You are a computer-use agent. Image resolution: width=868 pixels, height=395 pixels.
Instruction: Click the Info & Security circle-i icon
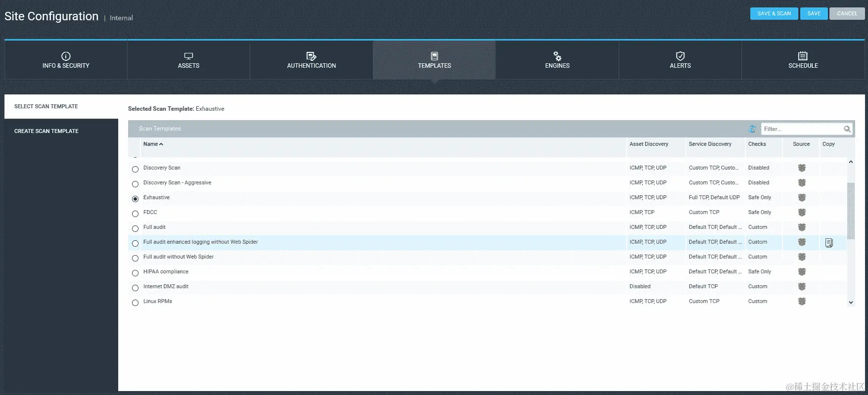pos(66,56)
